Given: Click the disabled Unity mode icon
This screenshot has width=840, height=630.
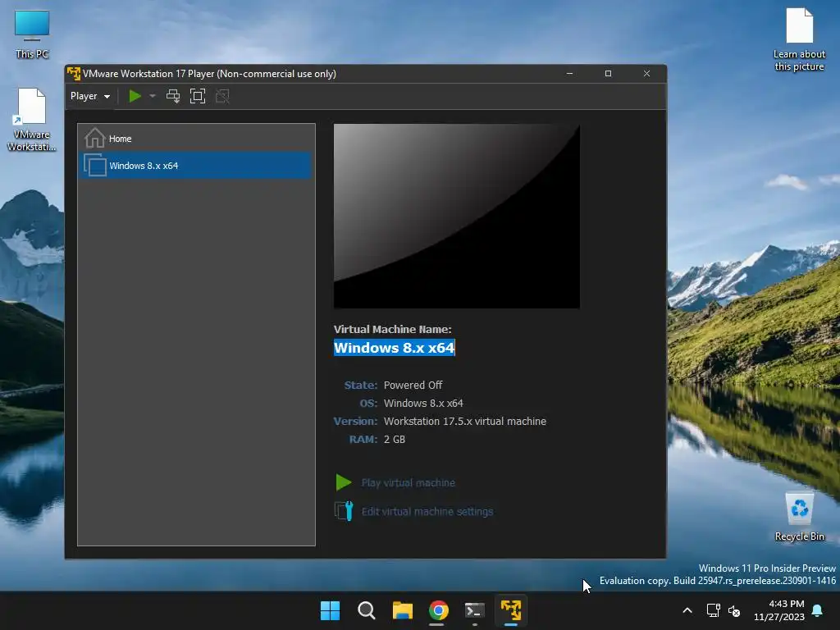Looking at the screenshot, I should click(222, 97).
